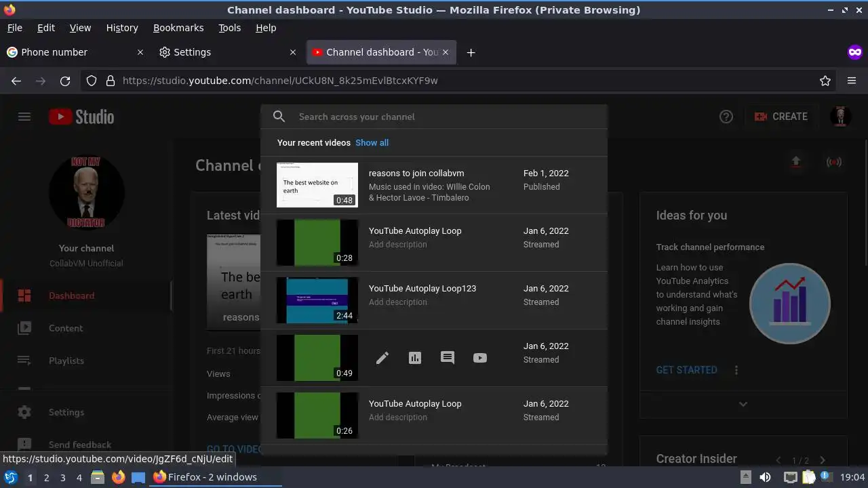Click the tracking protection shield icon

click(x=92, y=81)
